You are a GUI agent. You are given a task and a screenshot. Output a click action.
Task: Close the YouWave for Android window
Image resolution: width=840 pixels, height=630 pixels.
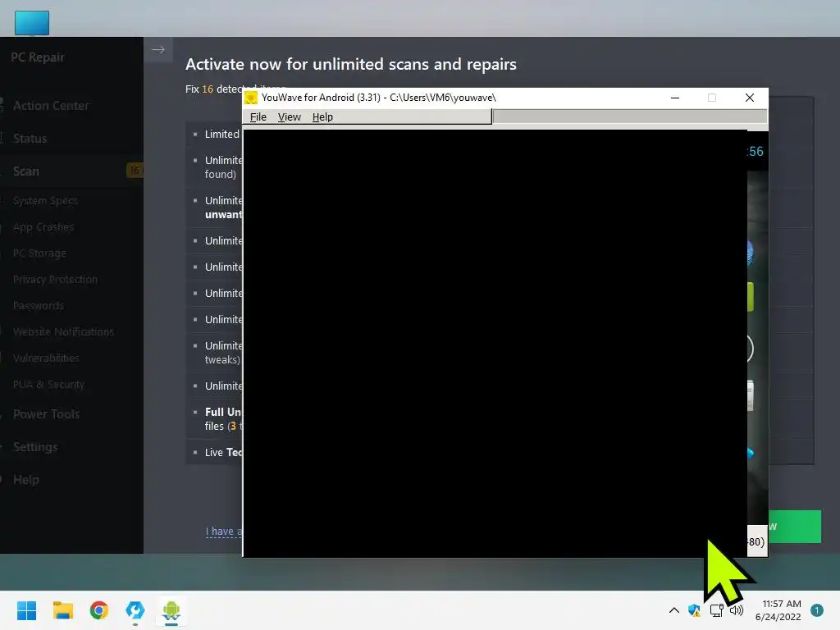750,98
